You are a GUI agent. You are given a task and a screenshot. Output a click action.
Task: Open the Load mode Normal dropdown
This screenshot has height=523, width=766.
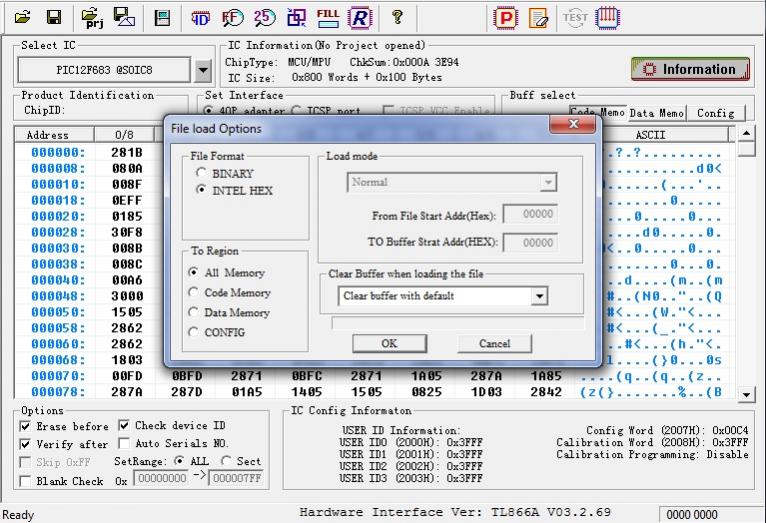(x=547, y=183)
